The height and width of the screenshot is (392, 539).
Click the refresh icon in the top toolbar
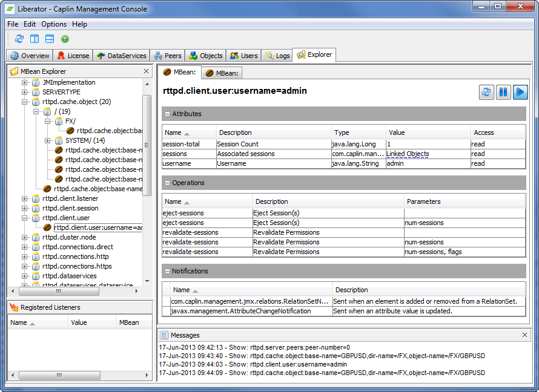(19, 39)
